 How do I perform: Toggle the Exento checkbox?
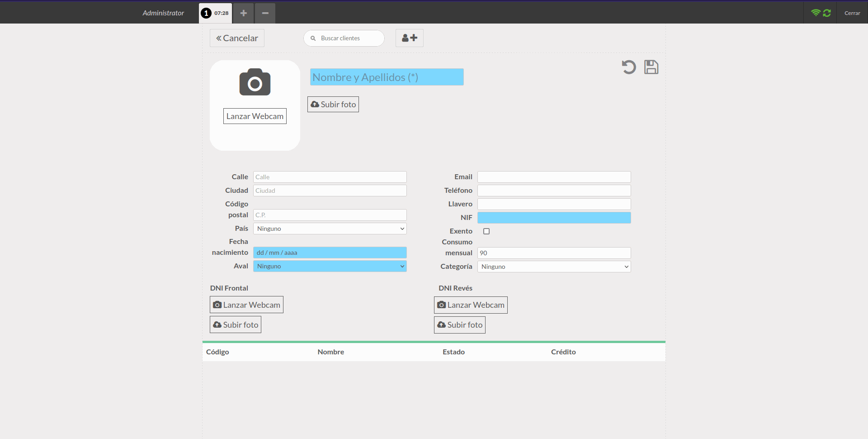click(486, 231)
